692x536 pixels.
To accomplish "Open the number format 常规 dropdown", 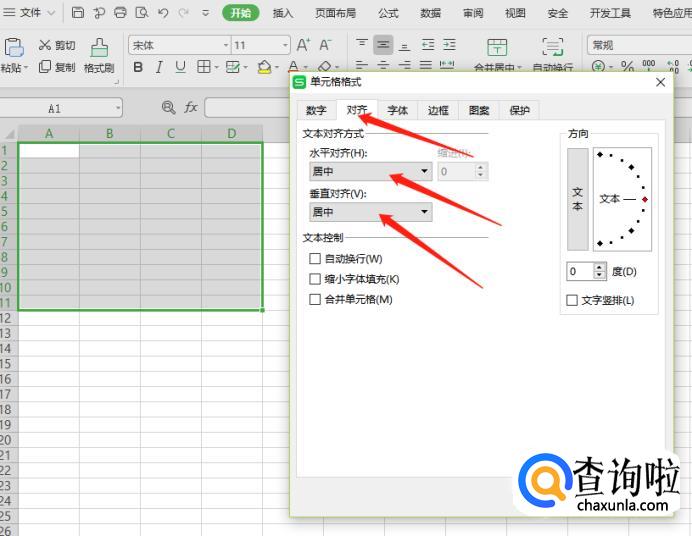I will pos(639,45).
